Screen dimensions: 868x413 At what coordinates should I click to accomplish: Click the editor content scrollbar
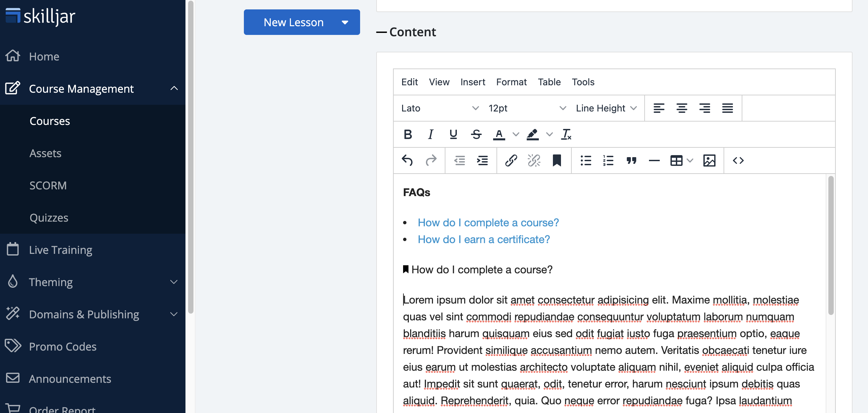[x=831, y=245]
